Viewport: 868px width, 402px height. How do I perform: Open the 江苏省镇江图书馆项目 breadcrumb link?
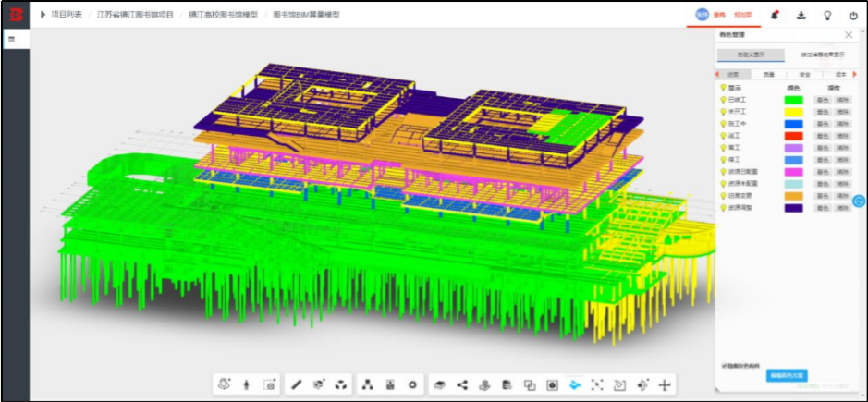pyautogui.click(x=135, y=15)
